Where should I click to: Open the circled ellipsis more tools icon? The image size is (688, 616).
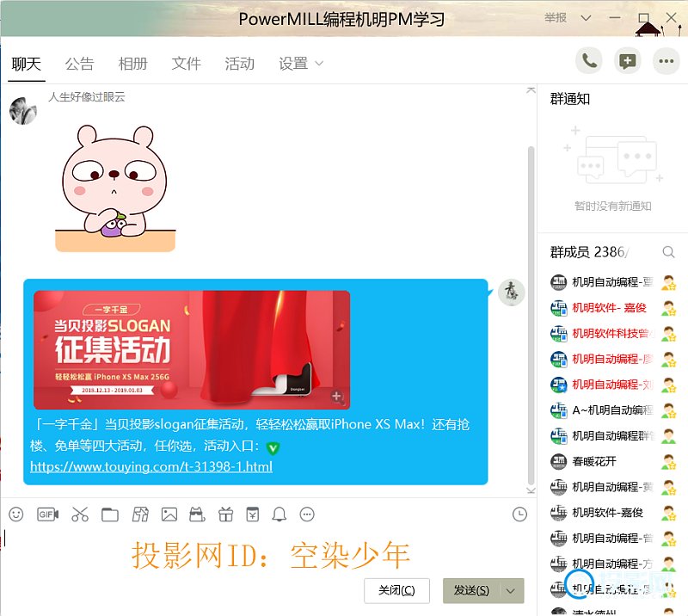[307, 514]
